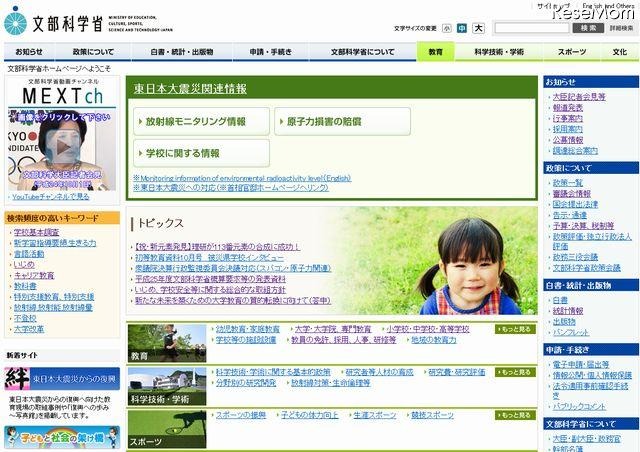This screenshot has height=452, width=640.
Task: Open 国会提出法律 sidebar link
Action: pyautogui.click(x=575, y=204)
